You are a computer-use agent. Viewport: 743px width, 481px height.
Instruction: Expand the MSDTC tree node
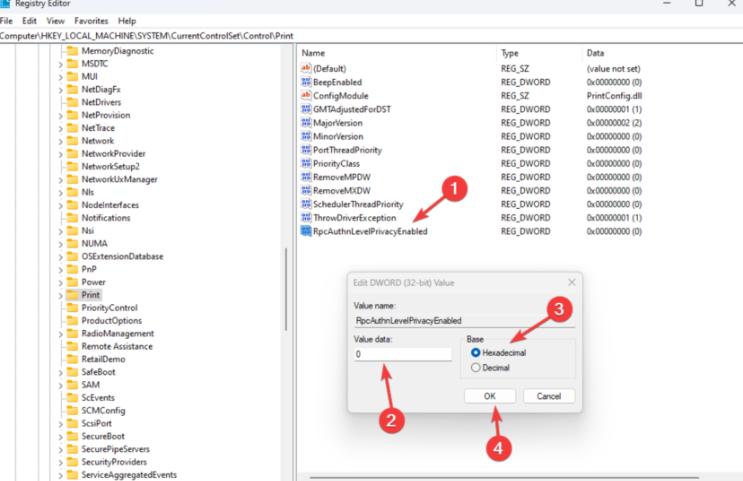pos(60,64)
